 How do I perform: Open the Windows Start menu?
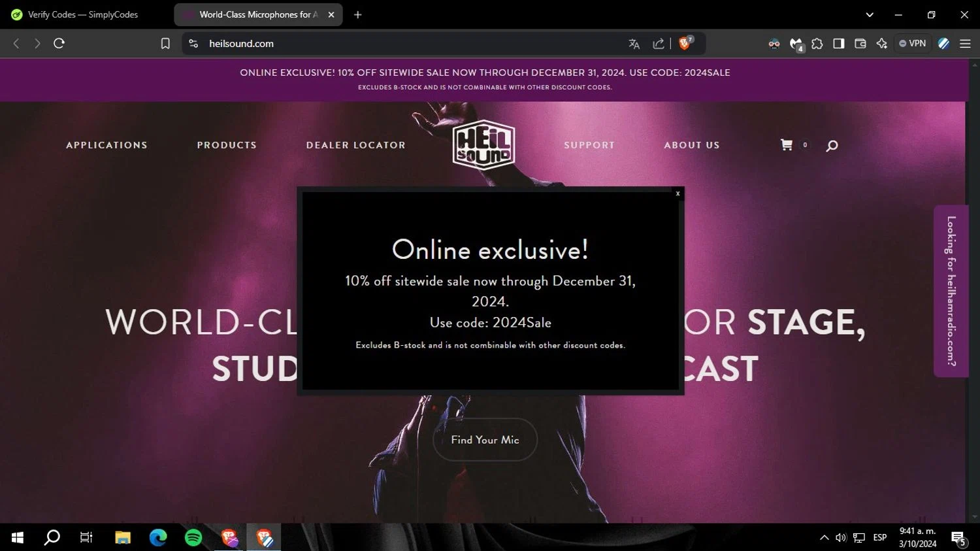(18, 537)
